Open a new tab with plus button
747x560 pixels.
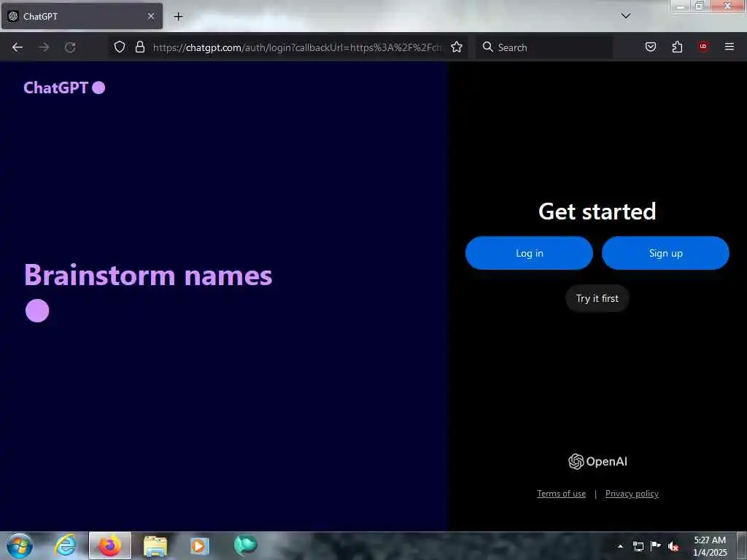pos(178,16)
